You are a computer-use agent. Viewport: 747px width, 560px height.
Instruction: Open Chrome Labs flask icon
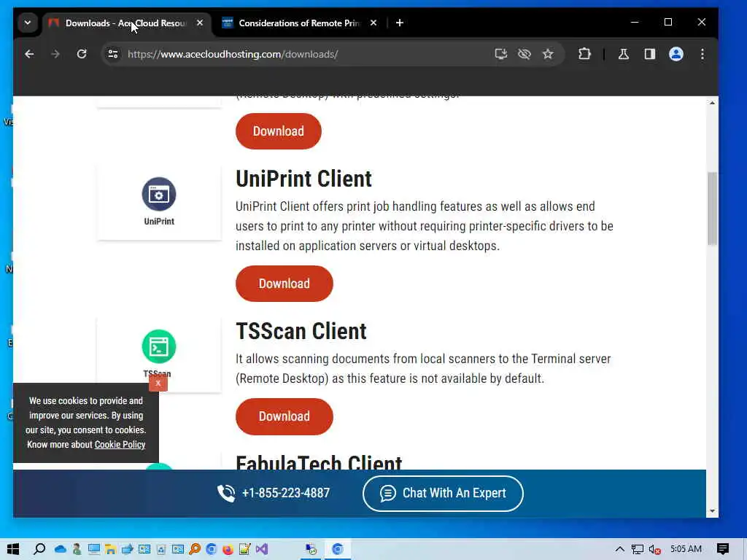[623, 54]
